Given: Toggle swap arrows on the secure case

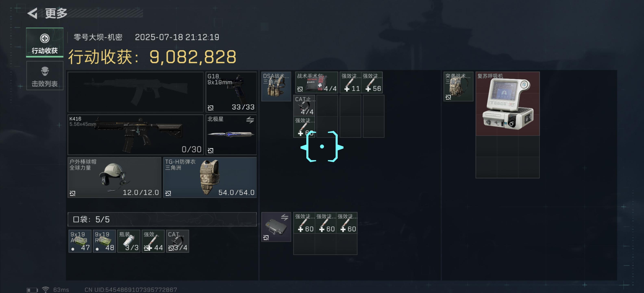Looking at the screenshot, I should [x=285, y=217].
